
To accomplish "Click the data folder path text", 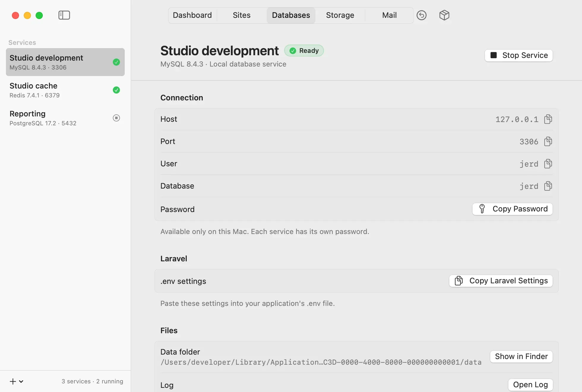I will coord(321,362).
